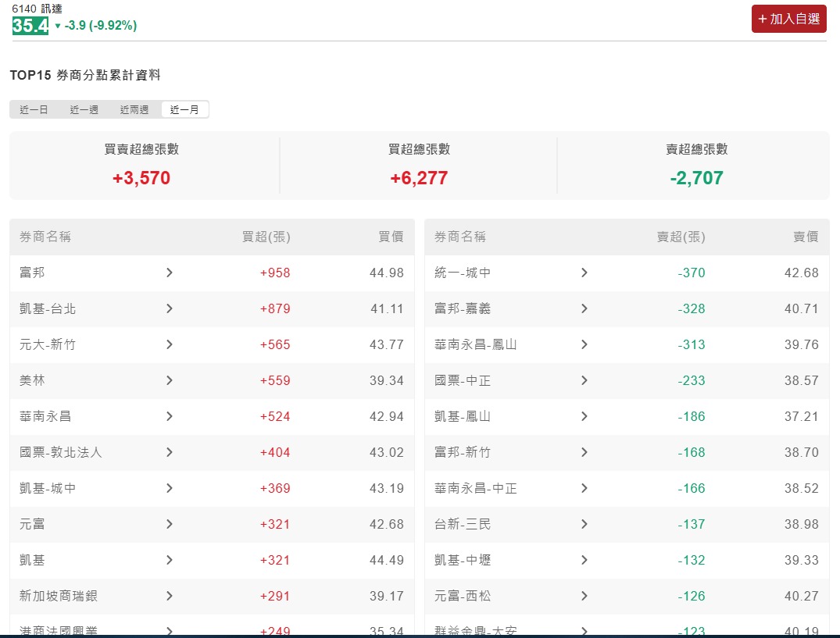
Task: Select the 近一週 period tab
Action: pos(84,110)
